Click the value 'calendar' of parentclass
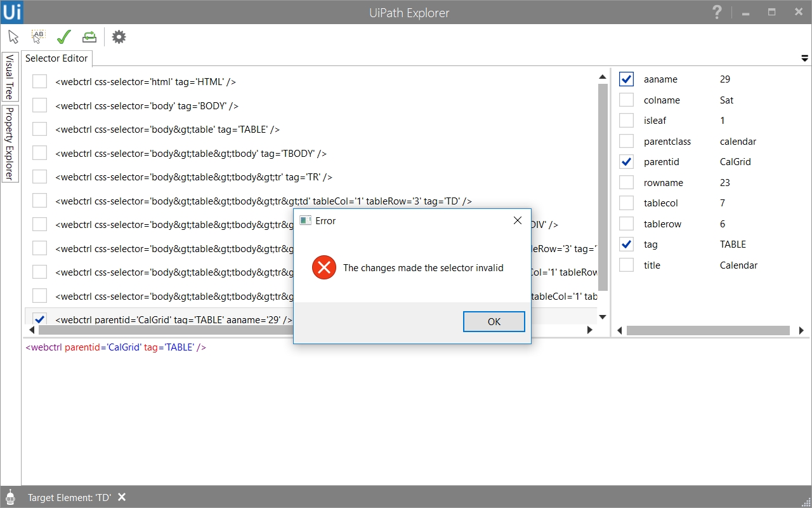 point(738,141)
